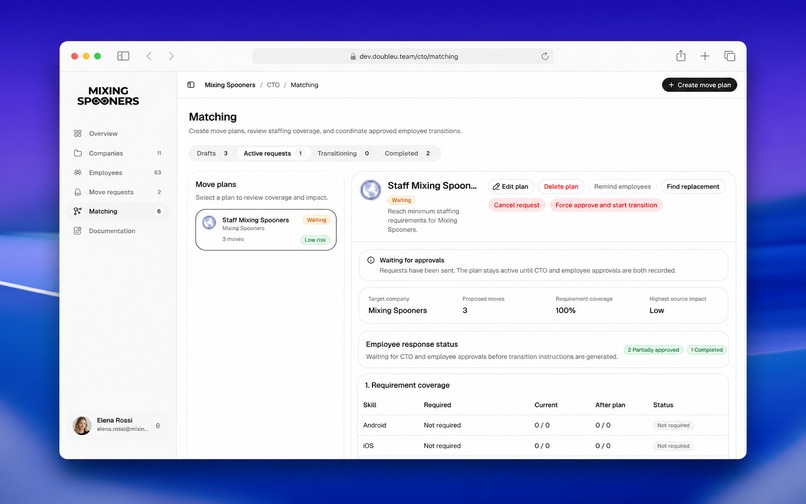Click the Android row in coverage table

pyautogui.click(x=543, y=425)
